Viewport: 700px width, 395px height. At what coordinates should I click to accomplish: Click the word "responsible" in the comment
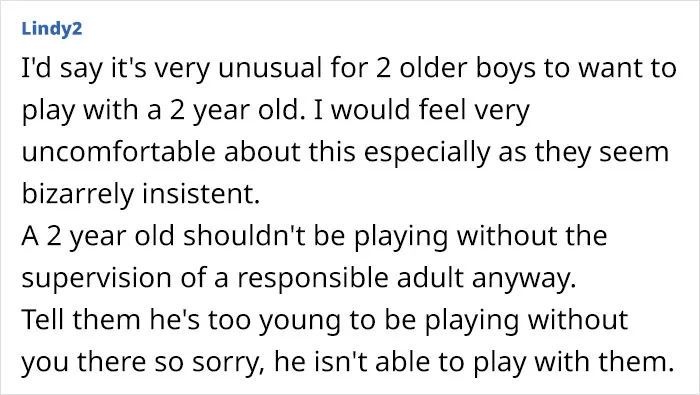click(312, 279)
